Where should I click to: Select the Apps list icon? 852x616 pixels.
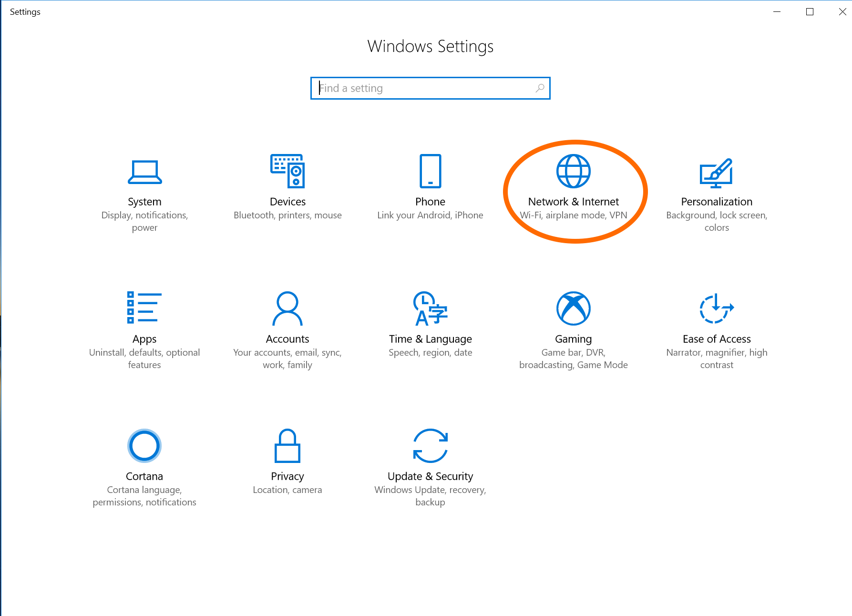pos(144,308)
